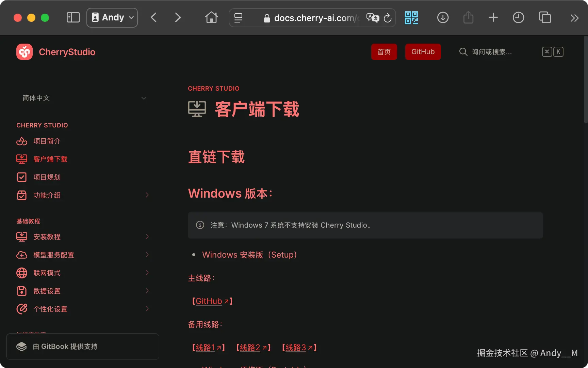
Task: Click the 客户端下载 page title
Action: pyautogui.click(x=257, y=109)
